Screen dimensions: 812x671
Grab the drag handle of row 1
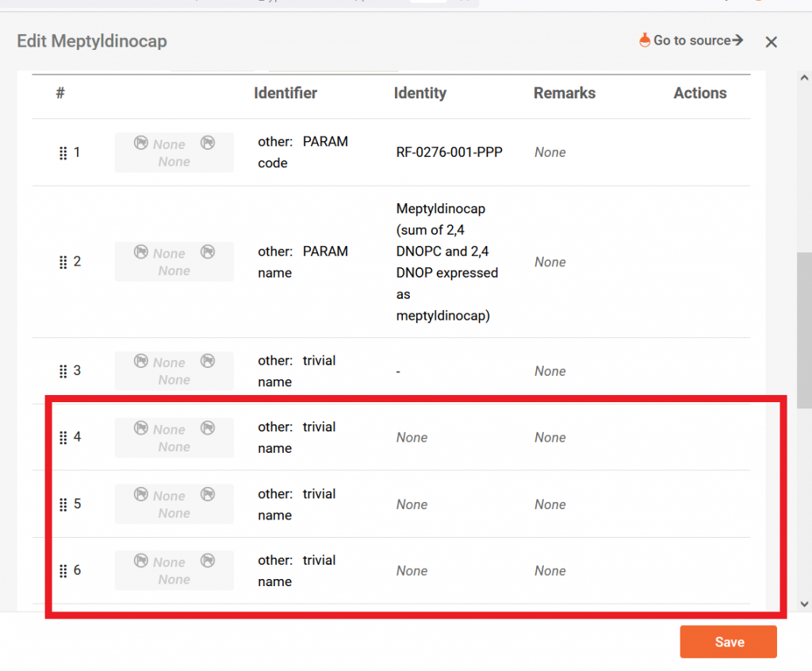63,152
